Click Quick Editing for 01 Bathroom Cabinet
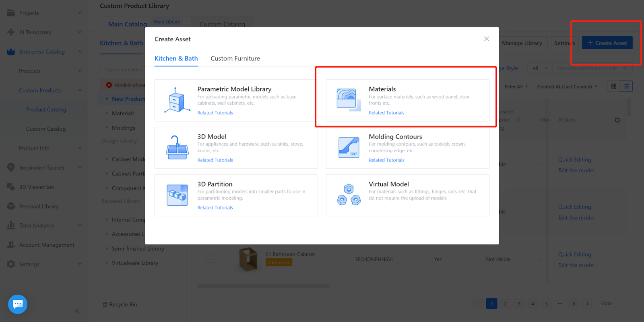The image size is (644, 322). [x=574, y=254]
